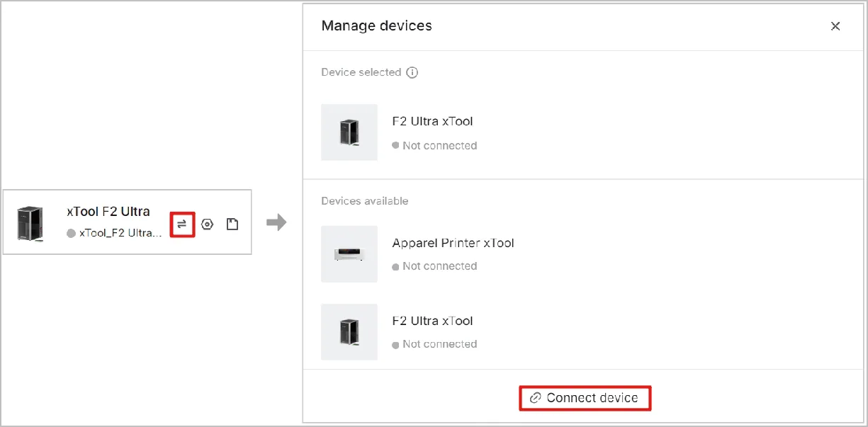Click Not connected status under Apparel Printer
This screenshot has height=427, width=868.
[x=439, y=266]
